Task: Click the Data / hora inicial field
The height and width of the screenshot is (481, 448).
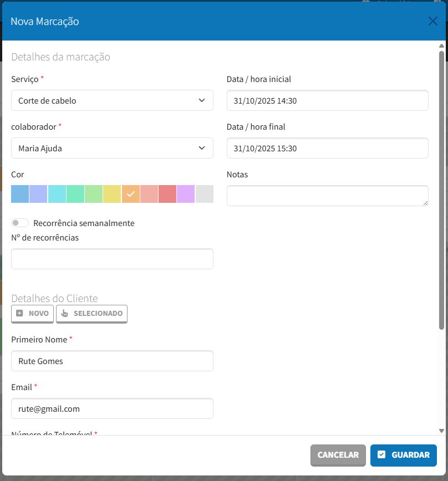Action: point(327,101)
